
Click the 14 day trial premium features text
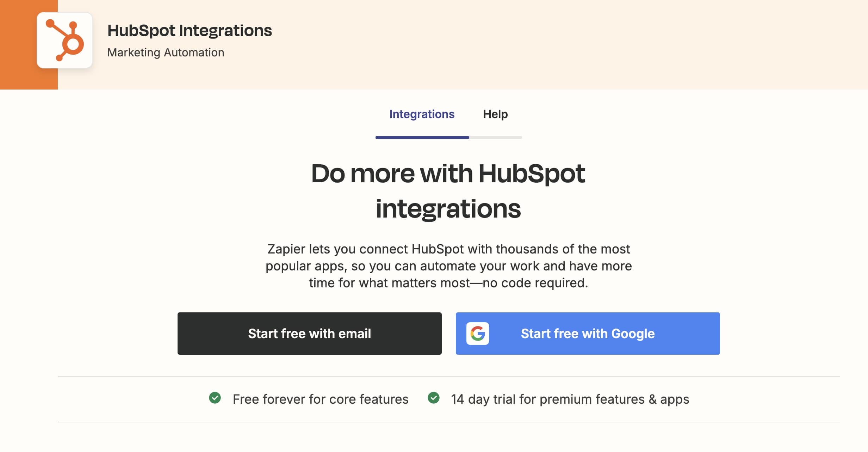[570, 399]
